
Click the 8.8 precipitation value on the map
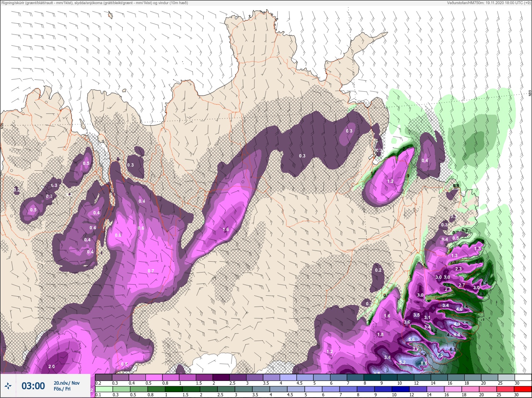pos(424,364)
